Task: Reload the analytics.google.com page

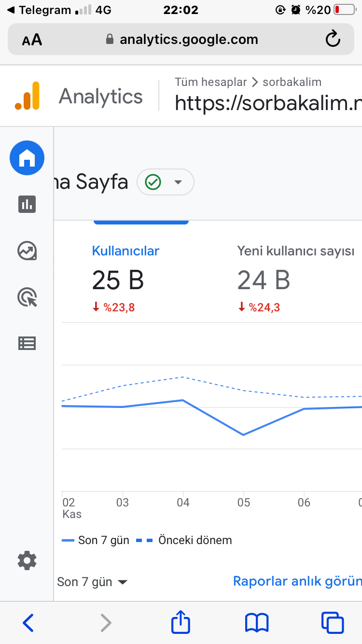Action: click(333, 39)
